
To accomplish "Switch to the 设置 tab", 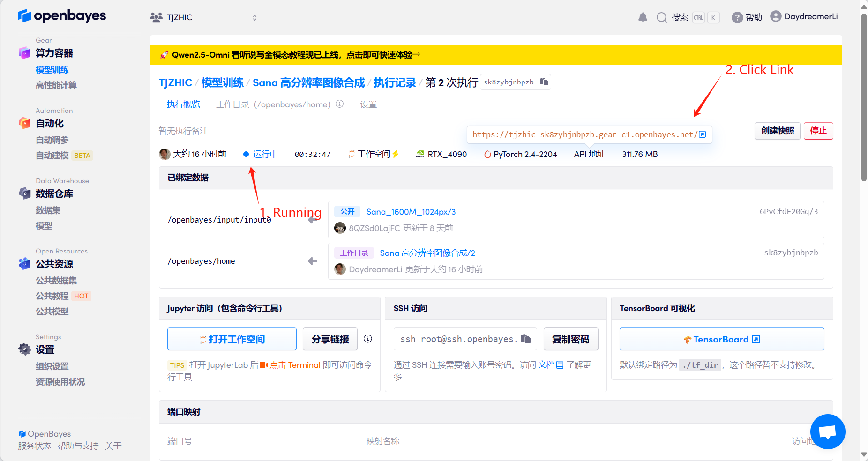I will [368, 104].
